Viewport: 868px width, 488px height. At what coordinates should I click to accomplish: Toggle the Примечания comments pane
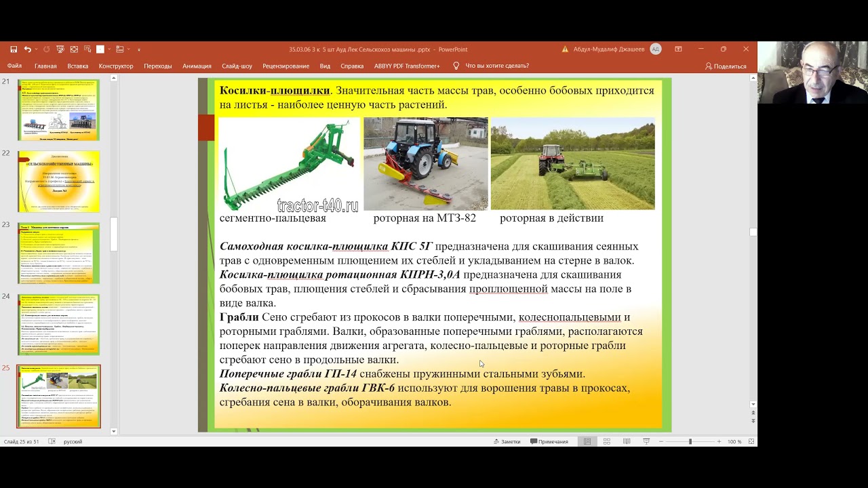point(549,442)
